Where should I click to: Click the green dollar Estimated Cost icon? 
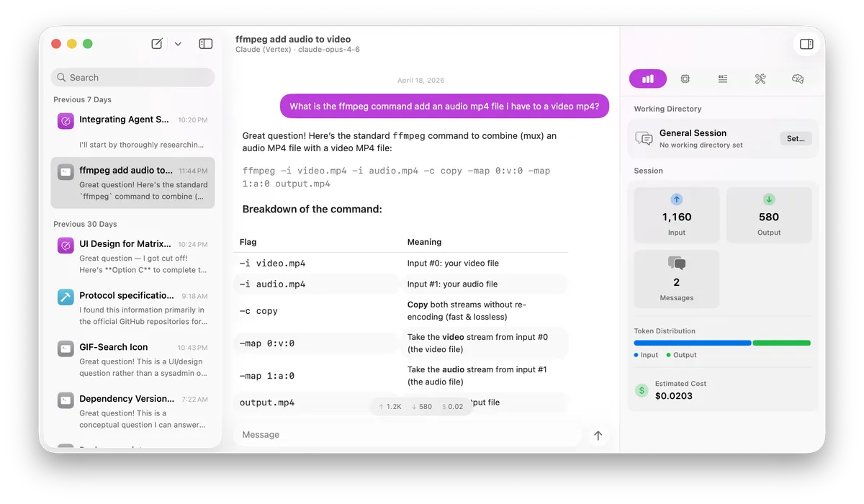point(641,390)
